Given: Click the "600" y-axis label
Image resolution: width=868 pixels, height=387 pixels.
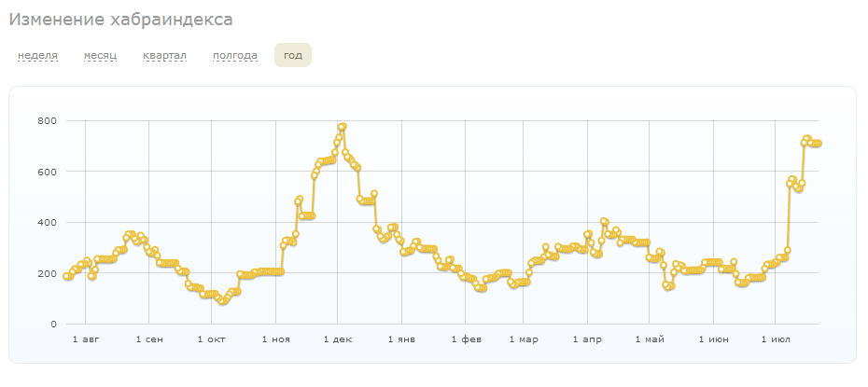Looking at the screenshot, I should 47,173.
